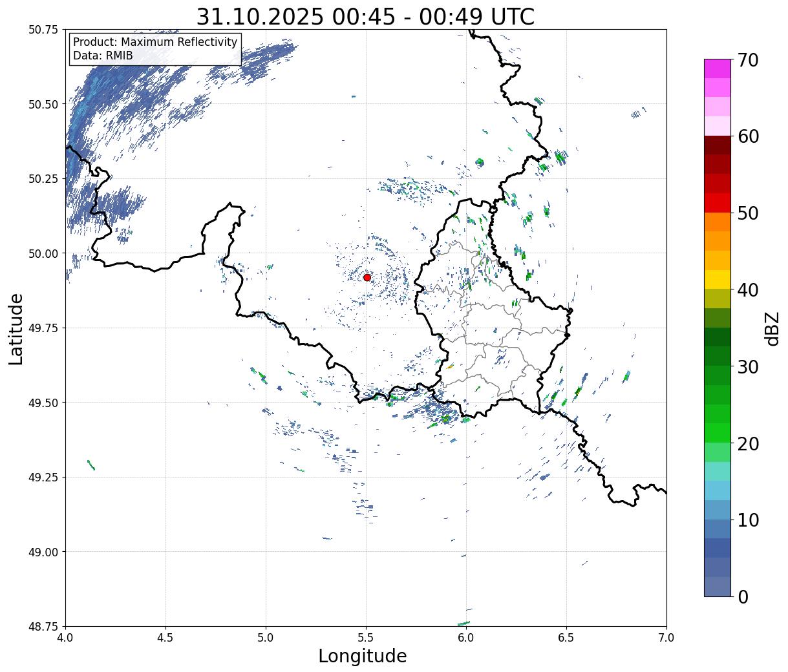Click the latitude tick label 49.75
This screenshot has height=672, width=788.
tap(43, 328)
